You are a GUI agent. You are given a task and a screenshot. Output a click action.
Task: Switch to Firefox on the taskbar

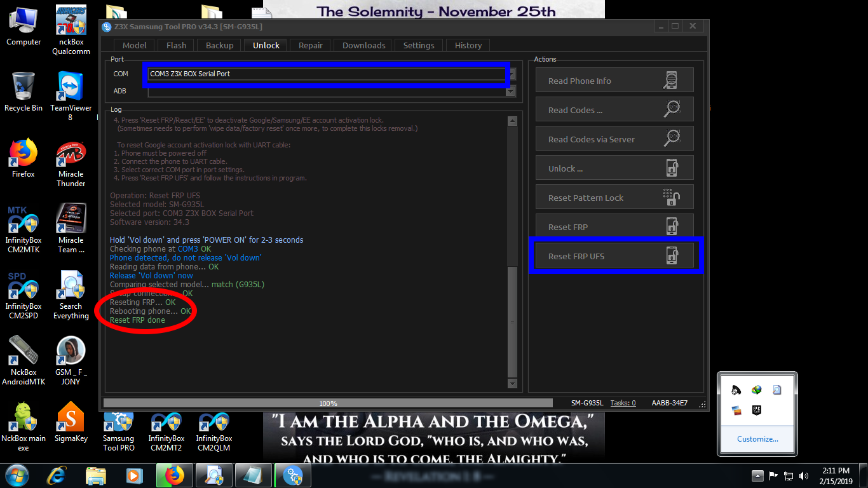point(174,475)
